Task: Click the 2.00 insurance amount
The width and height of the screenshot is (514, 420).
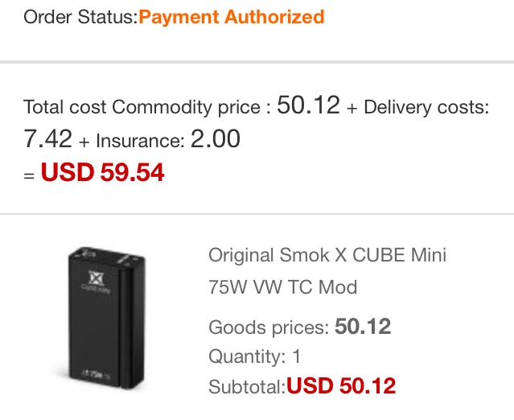Action: pos(215,139)
